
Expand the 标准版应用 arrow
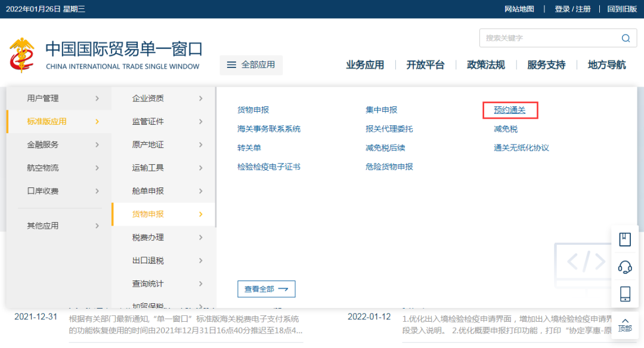coord(97,121)
